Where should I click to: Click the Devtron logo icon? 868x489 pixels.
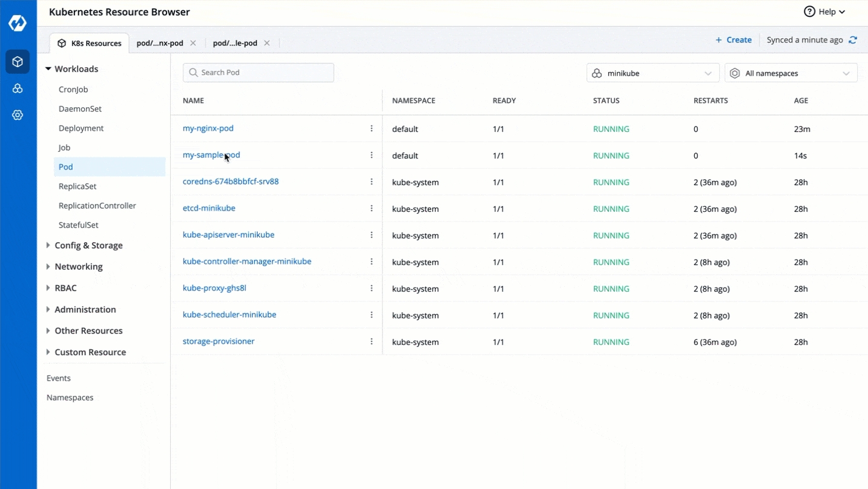click(18, 23)
